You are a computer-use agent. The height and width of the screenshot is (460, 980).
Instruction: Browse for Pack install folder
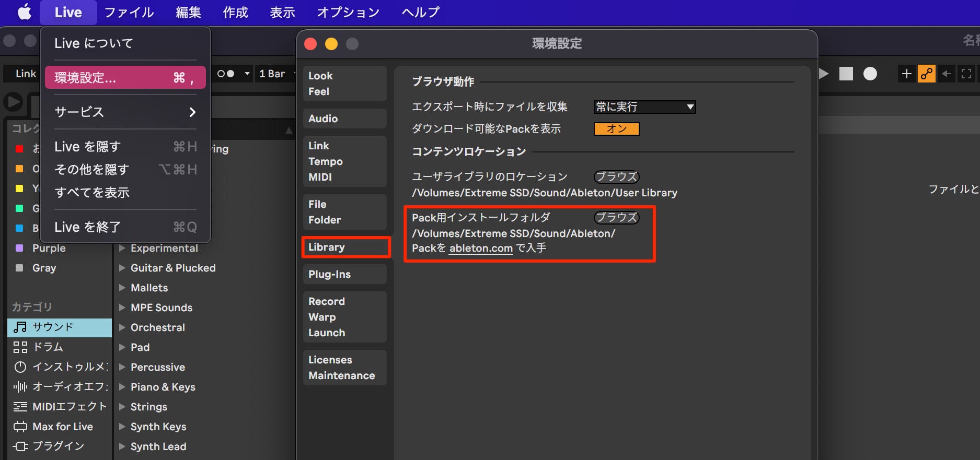(616, 218)
